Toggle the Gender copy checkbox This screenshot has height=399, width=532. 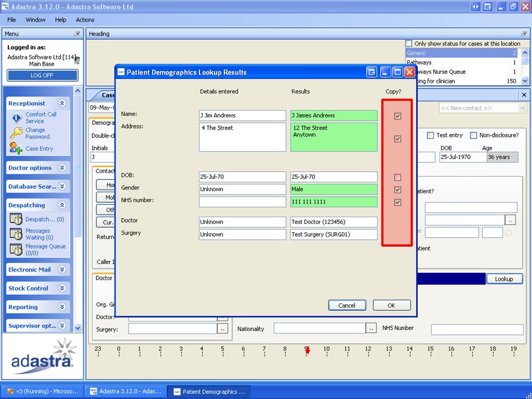pyautogui.click(x=398, y=190)
